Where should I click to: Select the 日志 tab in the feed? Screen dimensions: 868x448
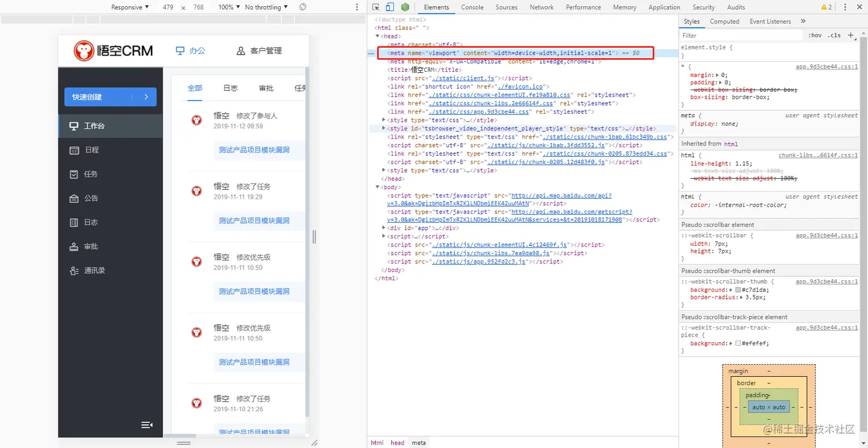pos(230,88)
